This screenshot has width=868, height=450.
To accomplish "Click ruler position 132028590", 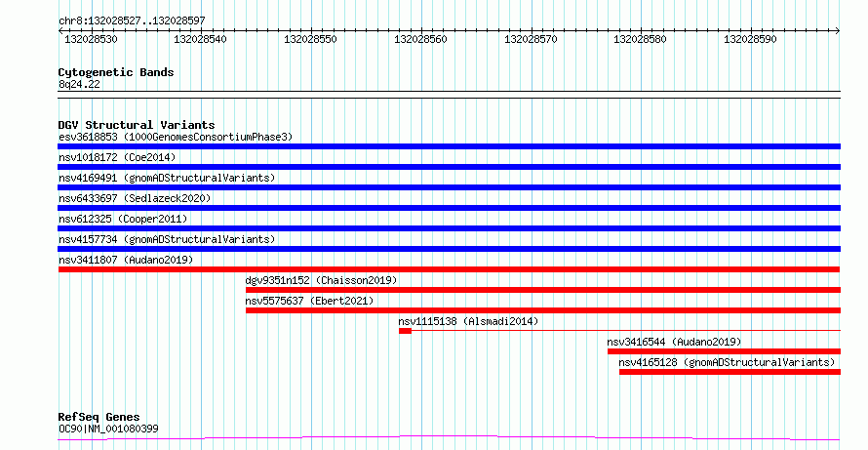I will pos(751,39).
